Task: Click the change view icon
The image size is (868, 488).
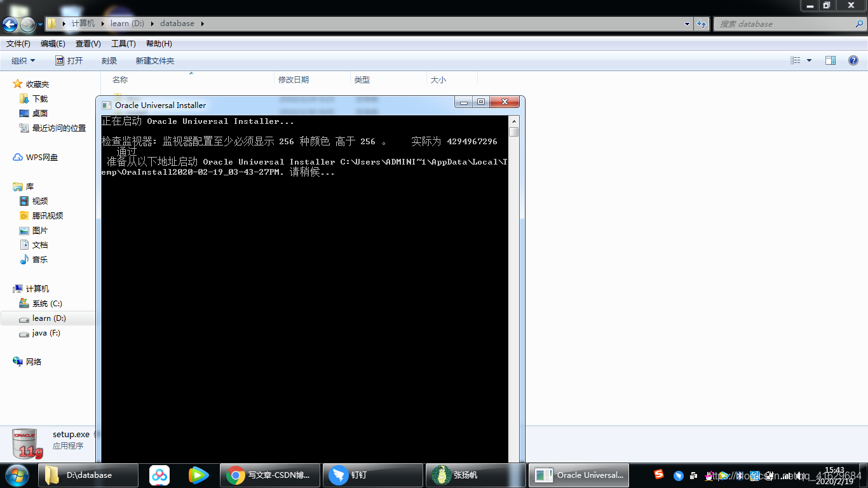Action: click(x=796, y=60)
